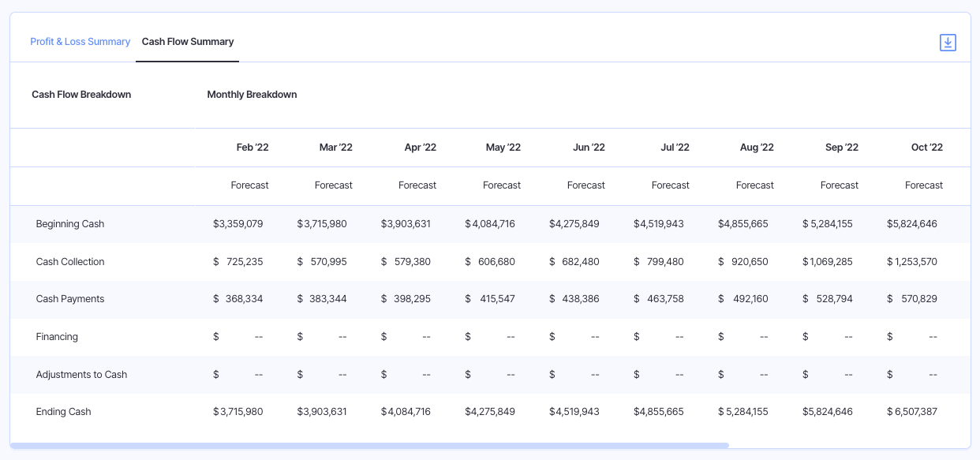Switch to the Profit & Loss Summary tab
This screenshot has height=460, width=980.
click(80, 41)
